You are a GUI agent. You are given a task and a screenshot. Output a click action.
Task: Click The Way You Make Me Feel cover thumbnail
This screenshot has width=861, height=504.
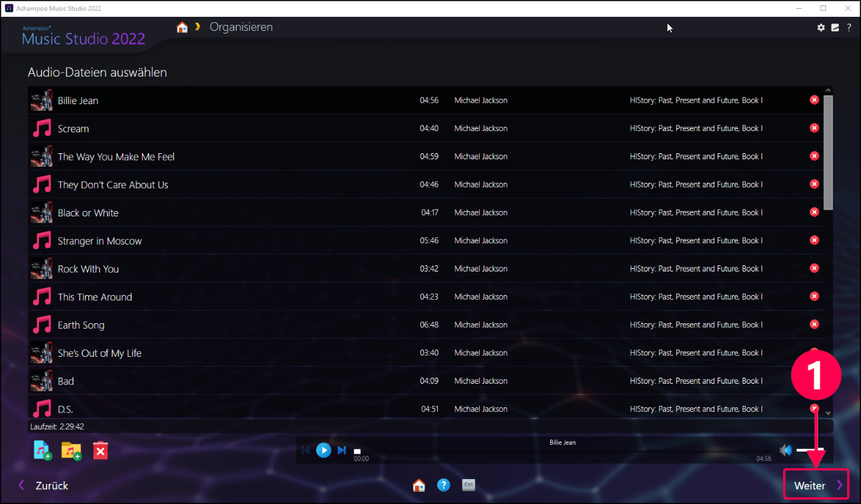[42, 156]
